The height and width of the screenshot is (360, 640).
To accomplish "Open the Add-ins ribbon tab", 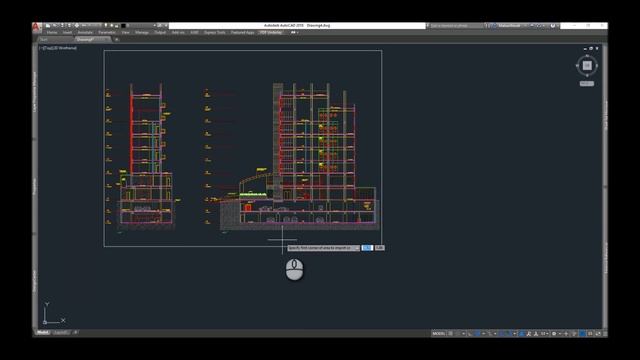I will tap(178, 33).
